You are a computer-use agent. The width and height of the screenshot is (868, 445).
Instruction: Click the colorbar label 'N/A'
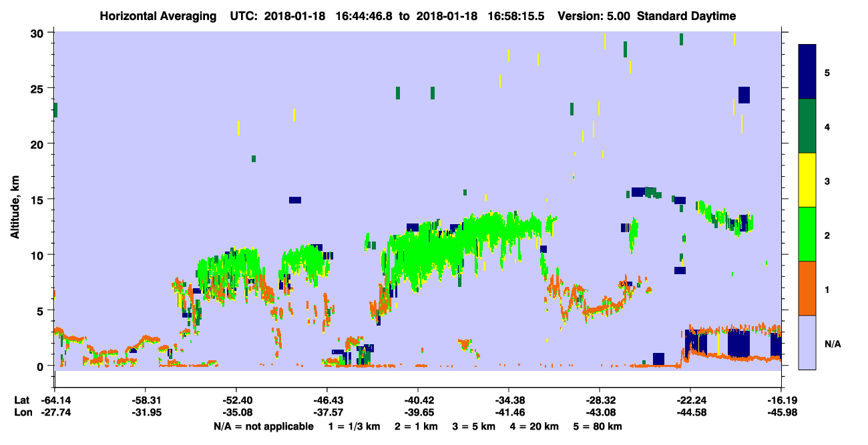tap(832, 344)
